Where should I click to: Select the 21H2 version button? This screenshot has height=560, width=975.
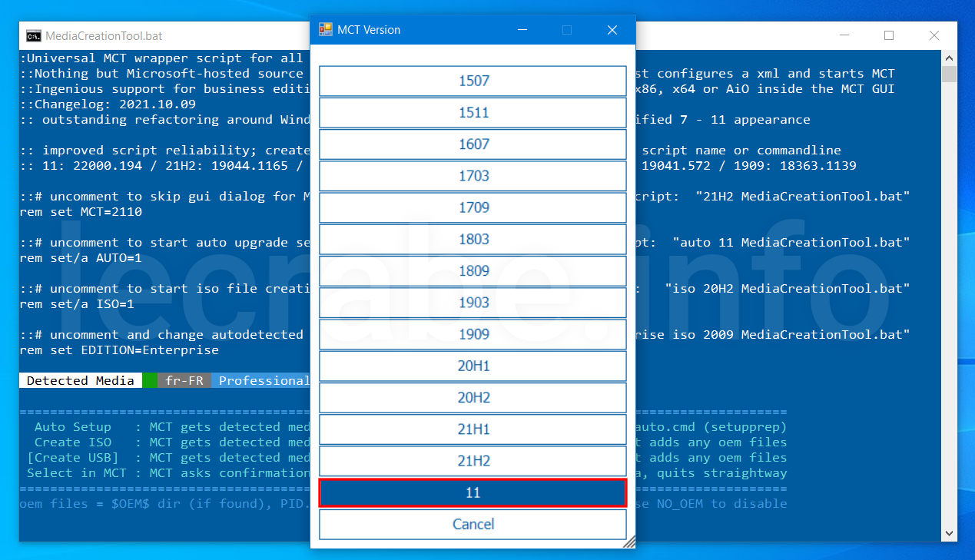tap(473, 461)
